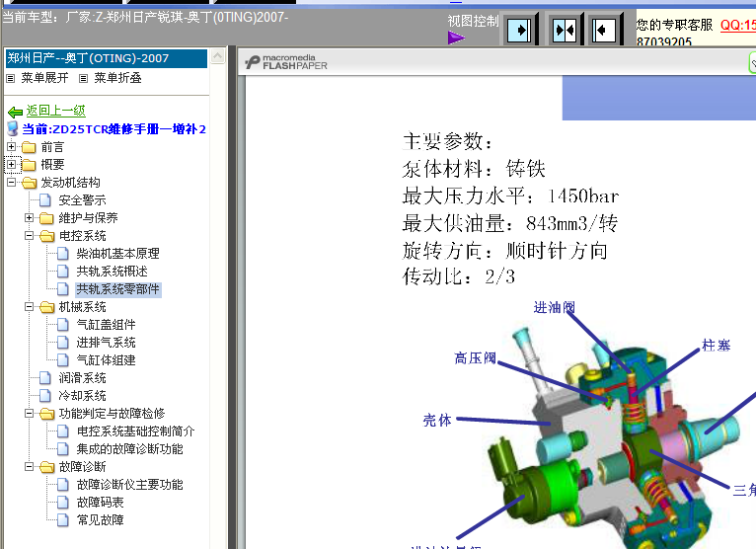Click the purple arrow under 视图控制
The height and width of the screenshot is (549, 756).
click(456, 38)
